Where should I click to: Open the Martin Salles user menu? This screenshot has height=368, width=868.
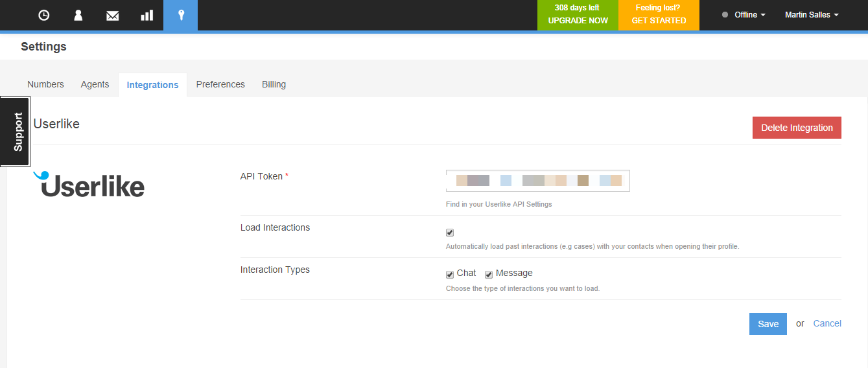pos(812,15)
